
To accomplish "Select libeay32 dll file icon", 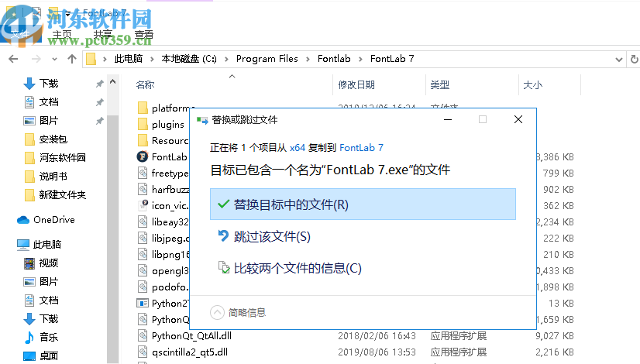I will pyautogui.click(x=143, y=221).
